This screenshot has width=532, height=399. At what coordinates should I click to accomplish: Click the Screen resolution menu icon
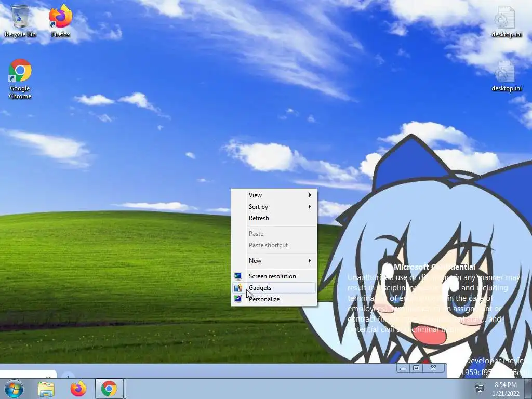238,276
